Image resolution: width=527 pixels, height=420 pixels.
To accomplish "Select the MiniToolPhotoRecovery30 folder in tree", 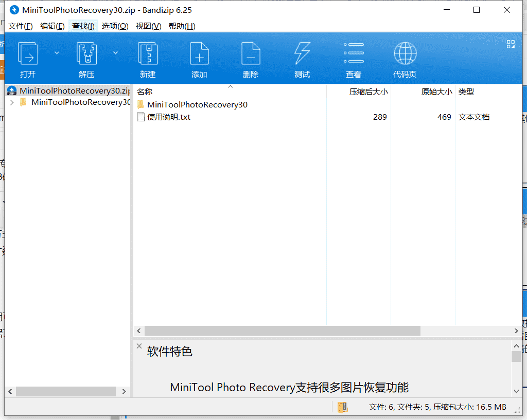I will 80,102.
